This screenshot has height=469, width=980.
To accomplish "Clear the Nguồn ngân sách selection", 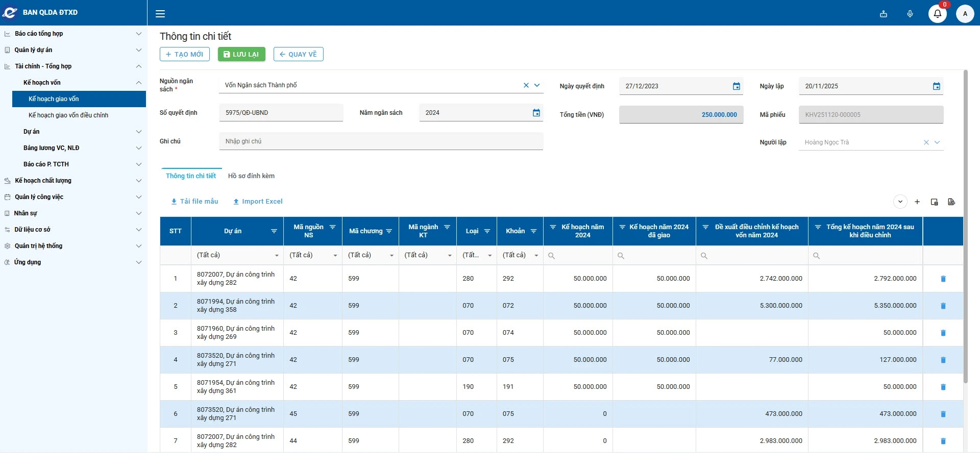I will (x=526, y=85).
